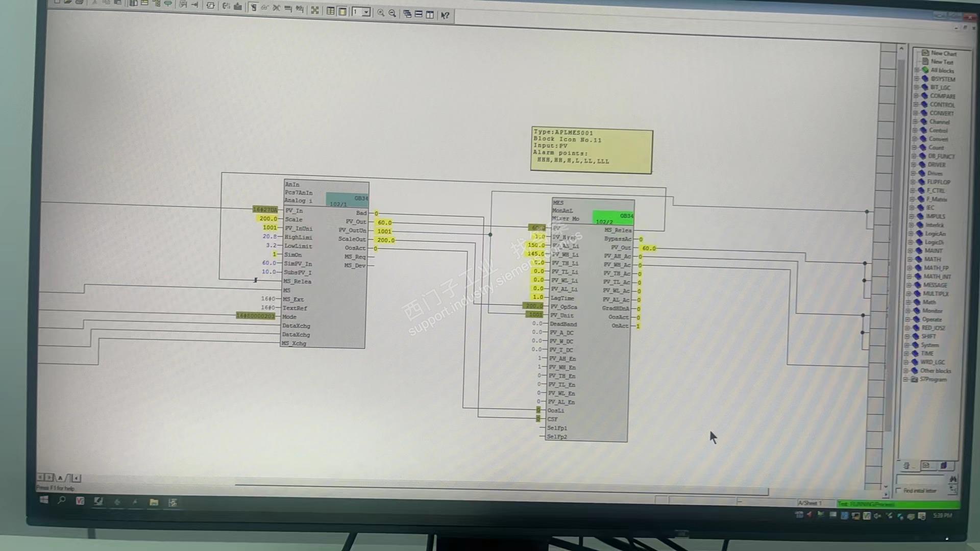
Task: Click the cascade windows toolbar icon
Action: (x=407, y=14)
